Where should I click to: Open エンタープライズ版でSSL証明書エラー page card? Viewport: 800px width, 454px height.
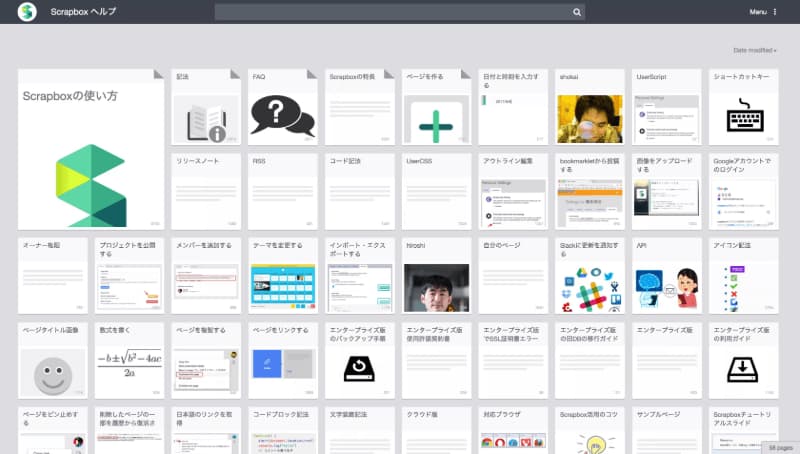[x=513, y=360]
